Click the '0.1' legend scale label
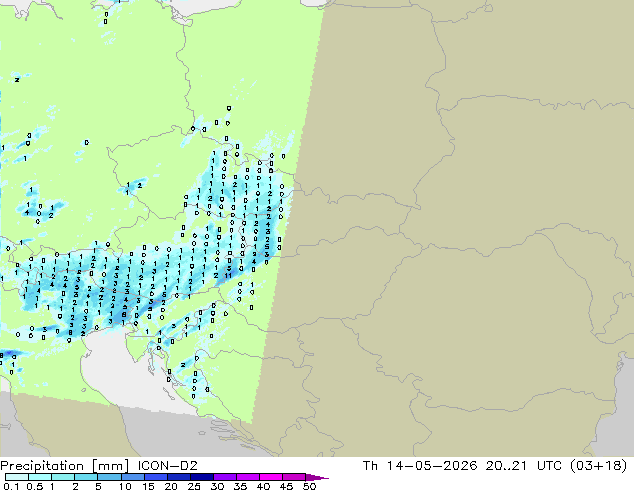634x490 pixels. [x=12, y=486]
